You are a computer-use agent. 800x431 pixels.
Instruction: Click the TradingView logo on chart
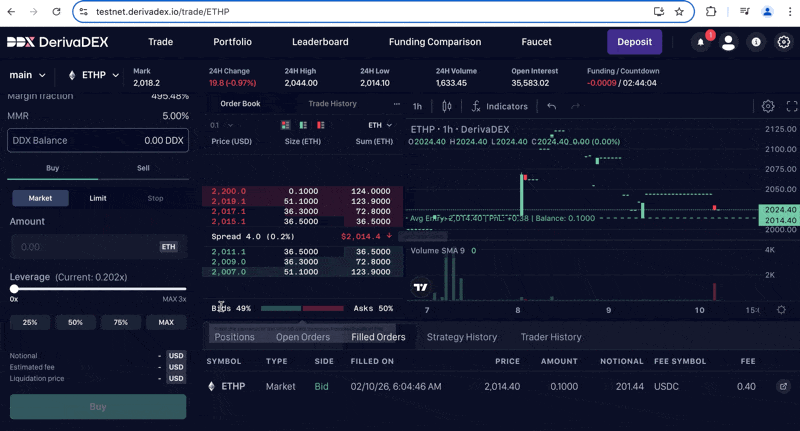tap(420, 287)
